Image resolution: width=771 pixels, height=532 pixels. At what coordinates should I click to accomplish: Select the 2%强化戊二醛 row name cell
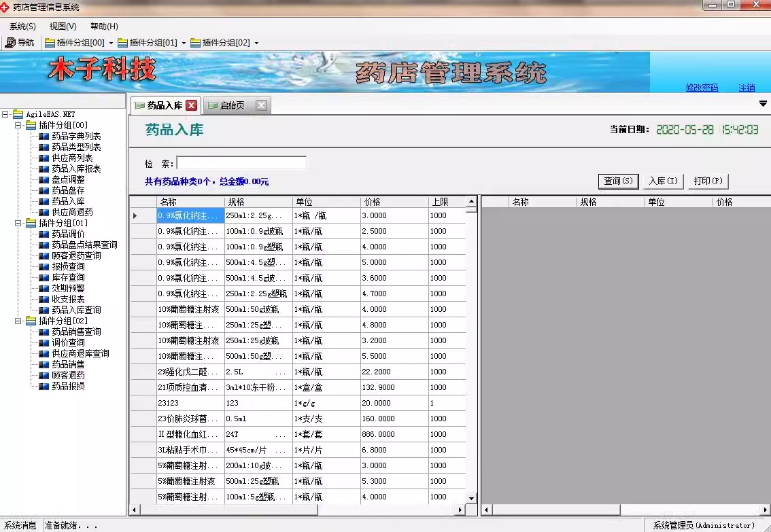click(191, 372)
